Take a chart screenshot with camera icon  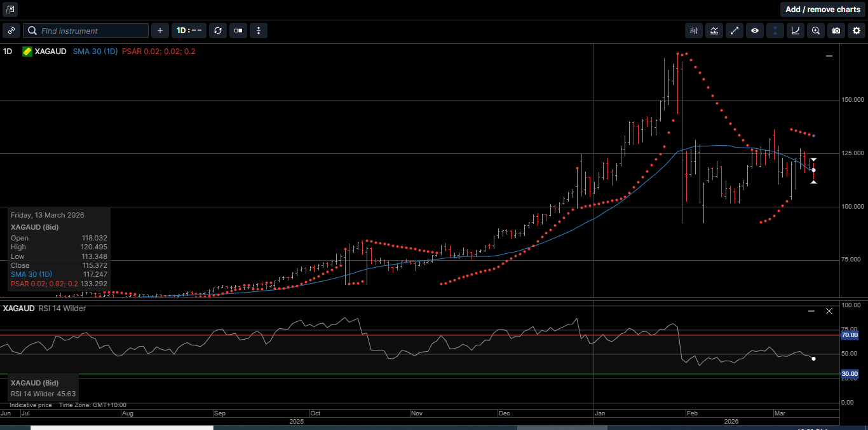click(836, 31)
